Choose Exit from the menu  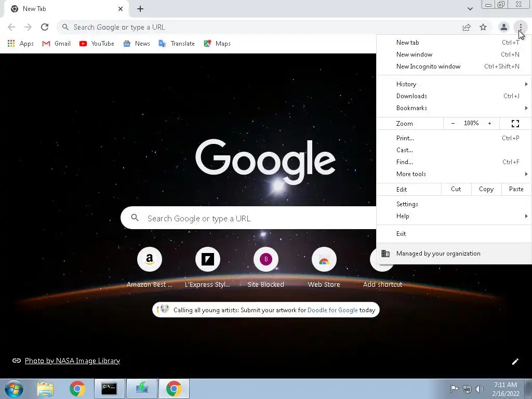[x=454, y=233]
